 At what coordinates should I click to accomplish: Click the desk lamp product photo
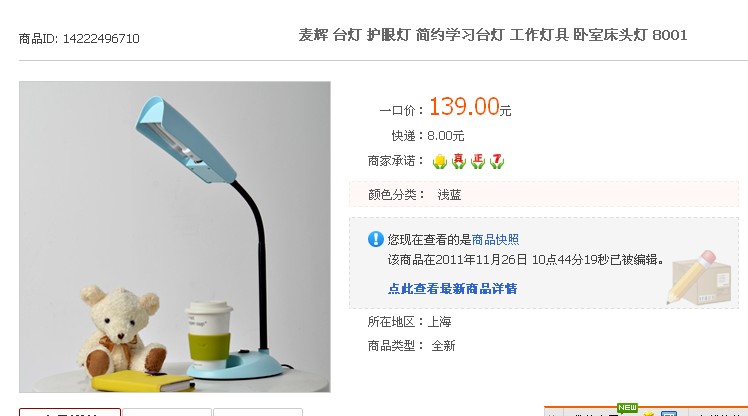tap(175, 237)
